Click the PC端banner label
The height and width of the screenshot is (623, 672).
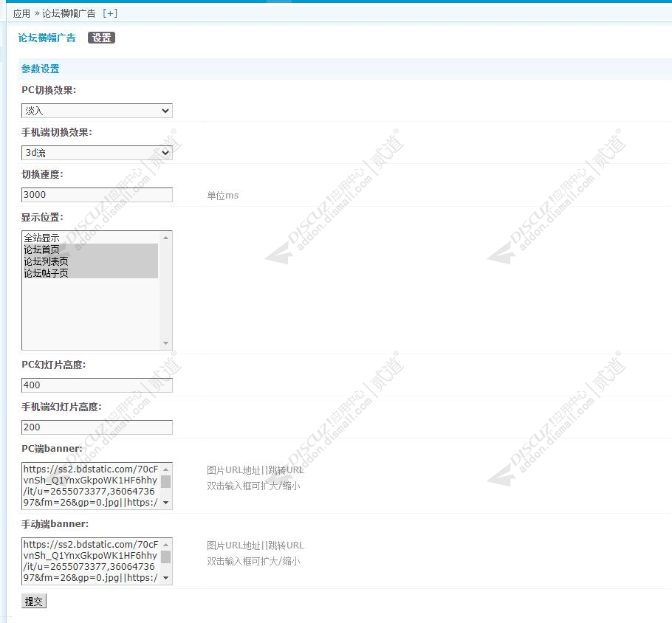point(52,449)
